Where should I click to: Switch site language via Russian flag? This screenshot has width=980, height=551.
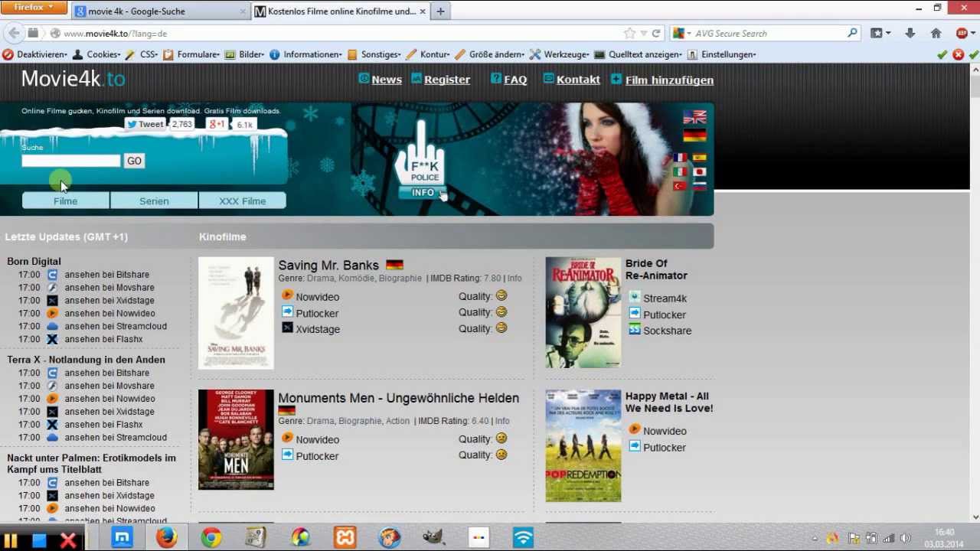point(699,186)
